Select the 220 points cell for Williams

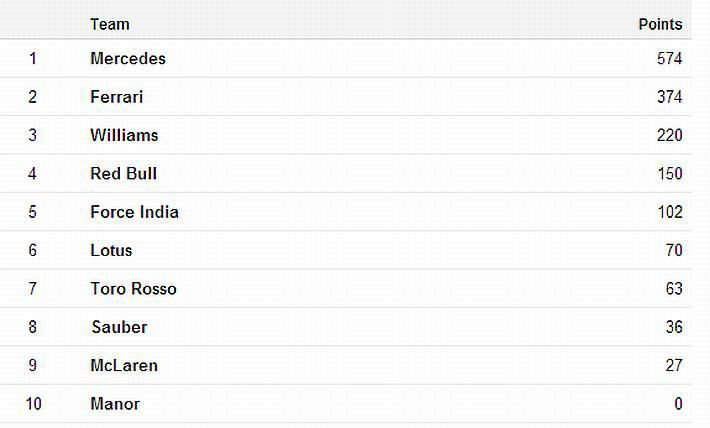coord(669,135)
